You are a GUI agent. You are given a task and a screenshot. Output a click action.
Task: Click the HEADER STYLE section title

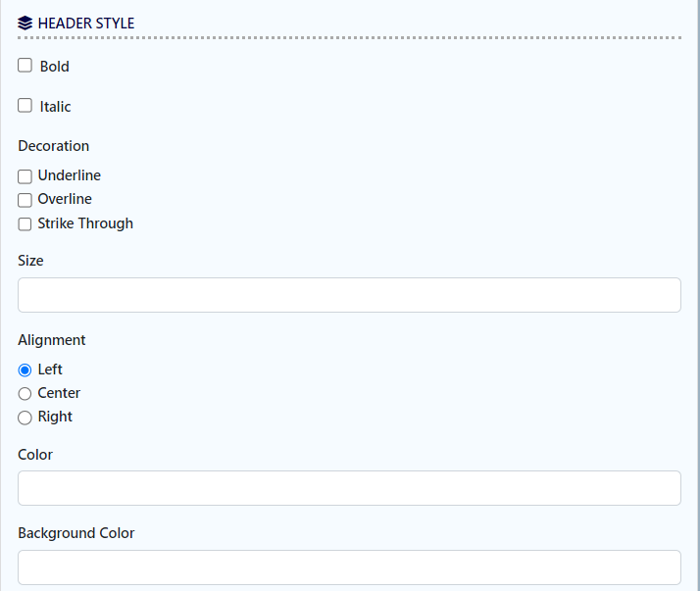click(x=86, y=23)
